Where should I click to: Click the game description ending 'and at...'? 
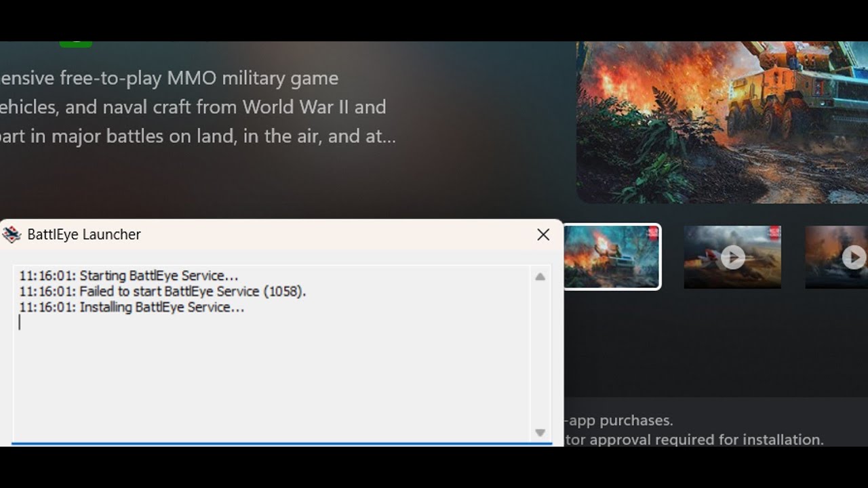pyautogui.click(x=198, y=107)
